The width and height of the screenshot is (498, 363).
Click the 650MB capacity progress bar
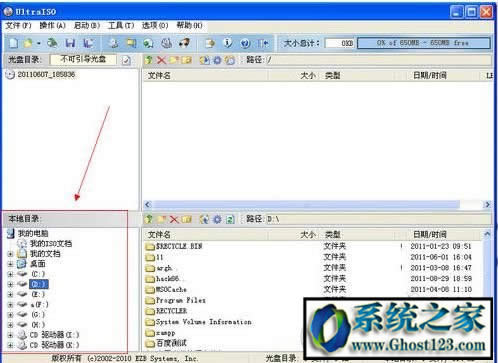(424, 43)
